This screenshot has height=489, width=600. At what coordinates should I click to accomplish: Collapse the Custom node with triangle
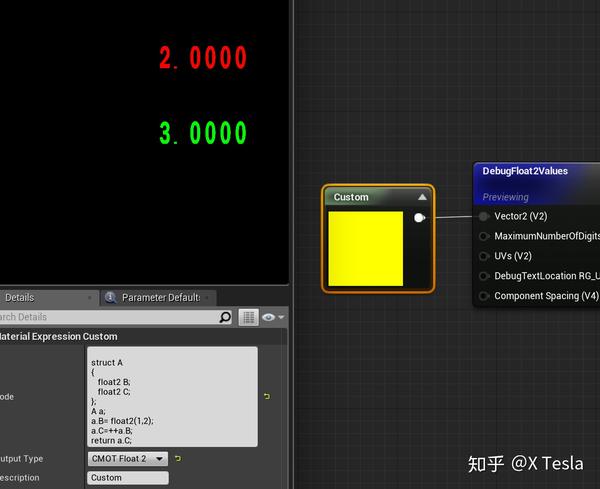pyautogui.click(x=422, y=197)
